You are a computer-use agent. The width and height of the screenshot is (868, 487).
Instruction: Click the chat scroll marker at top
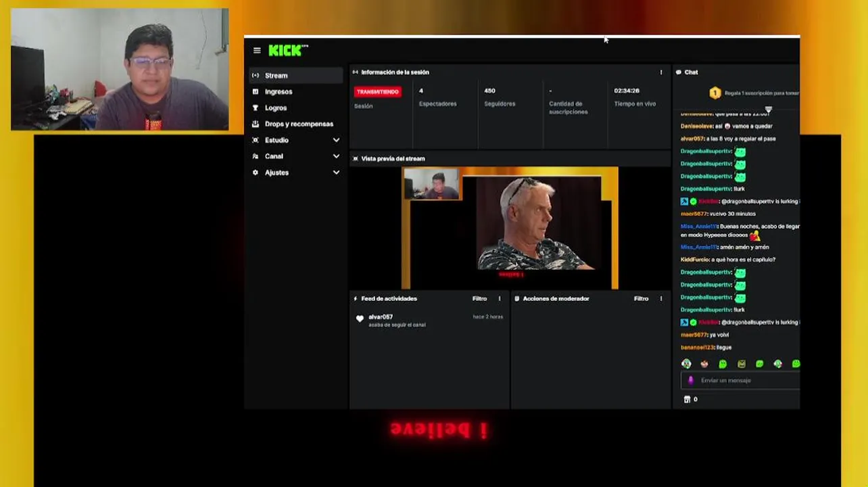(768, 109)
